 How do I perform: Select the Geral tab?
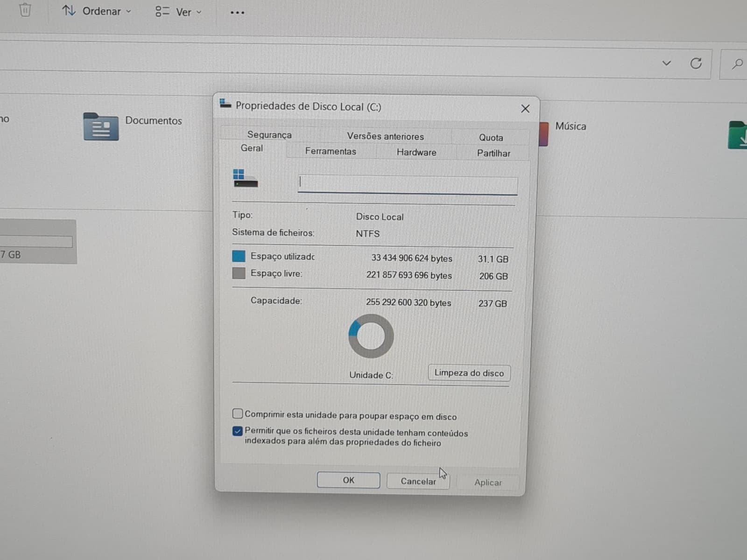[252, 148]
